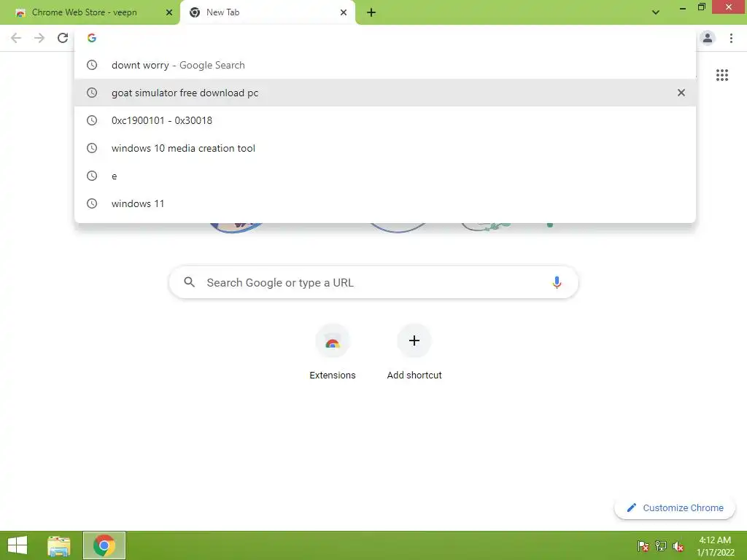Open the Google apps grid launcher
The image size is (747, 560).
coord(722,75)
